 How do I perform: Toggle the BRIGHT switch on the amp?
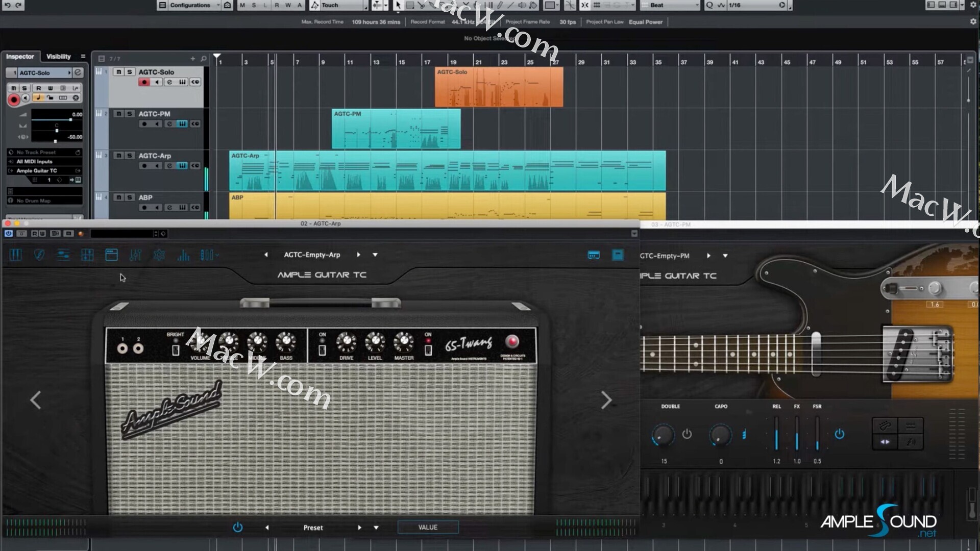pyautogui.click(x=176, y=350)
